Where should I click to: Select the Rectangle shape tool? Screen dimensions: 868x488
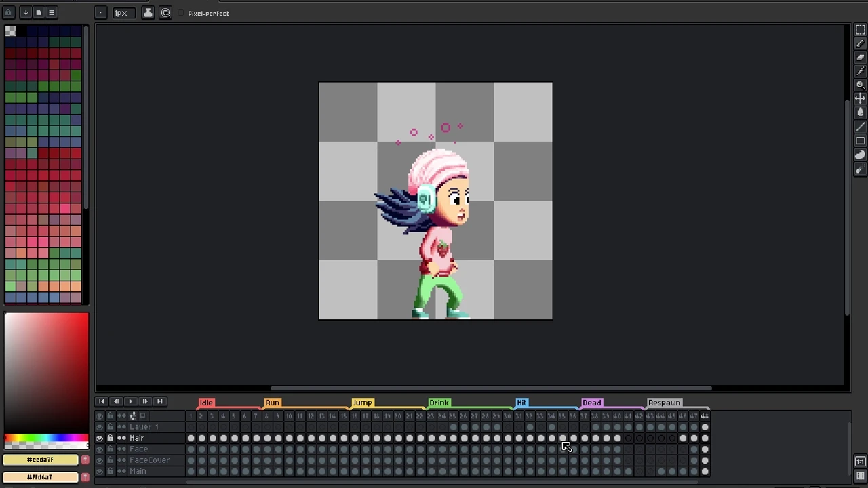click(860, 141)
